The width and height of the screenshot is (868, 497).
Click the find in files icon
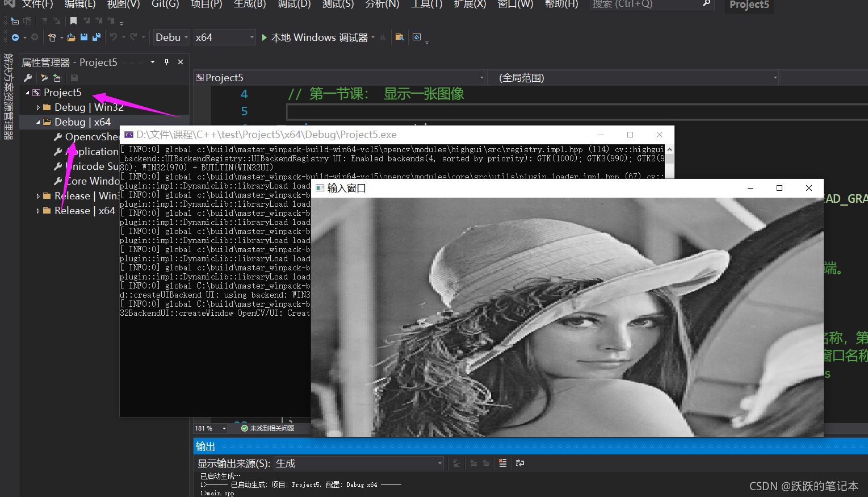tap(400, 37)
